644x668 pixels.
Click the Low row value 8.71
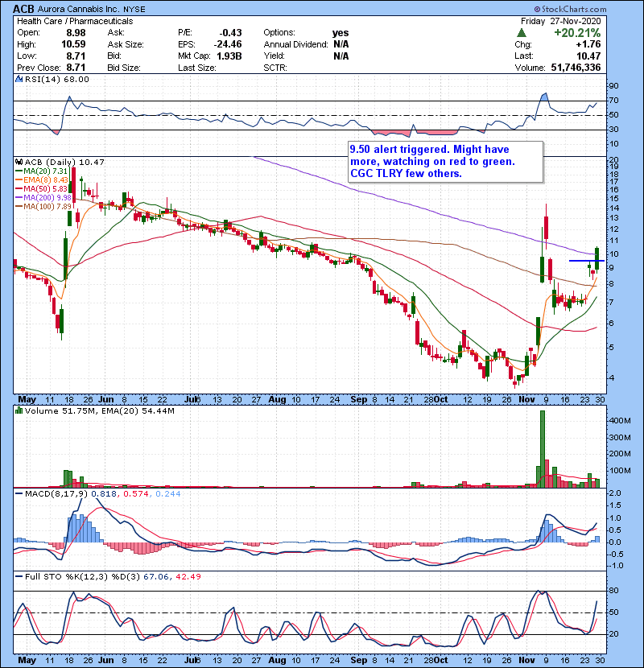click(x=76, y=56)
